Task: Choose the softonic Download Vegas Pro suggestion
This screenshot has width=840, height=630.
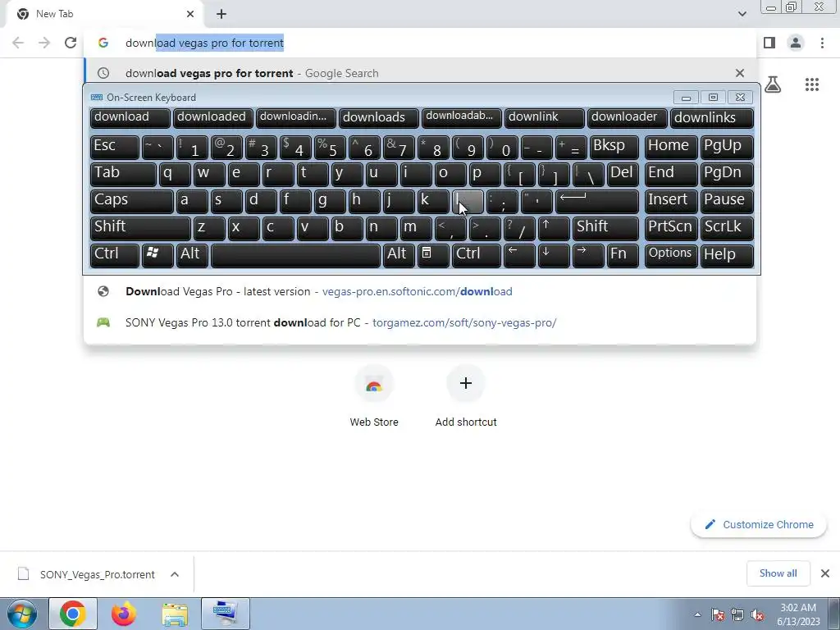Action: 420,291
